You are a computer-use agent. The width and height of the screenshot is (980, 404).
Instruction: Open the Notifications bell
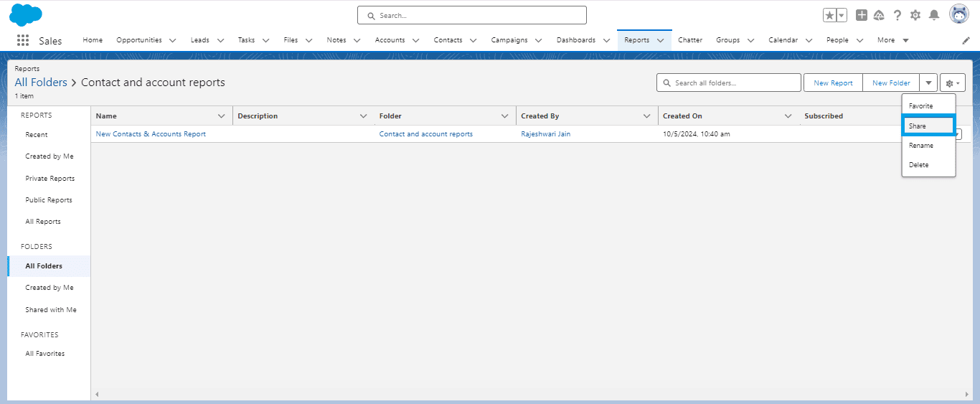(934, 15)
